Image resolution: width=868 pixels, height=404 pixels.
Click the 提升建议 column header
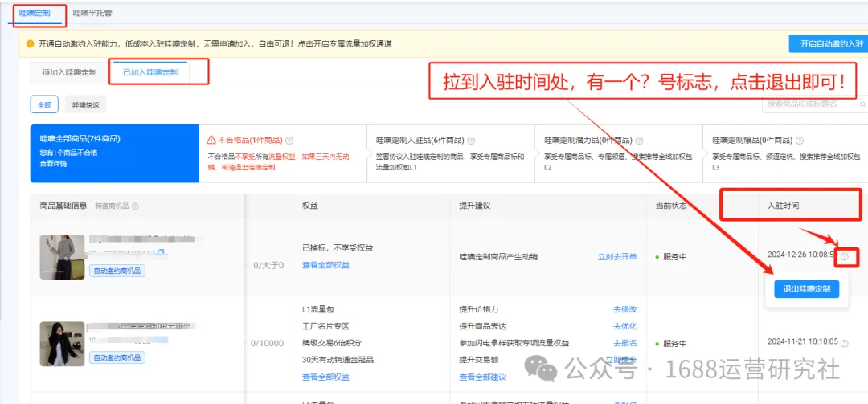pyautogui.click(x=475, y=206)
